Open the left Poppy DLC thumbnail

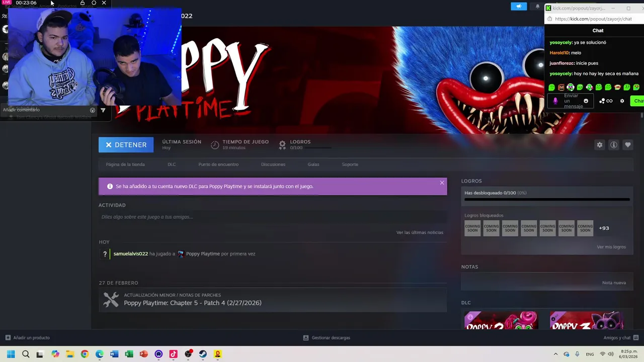501,320
